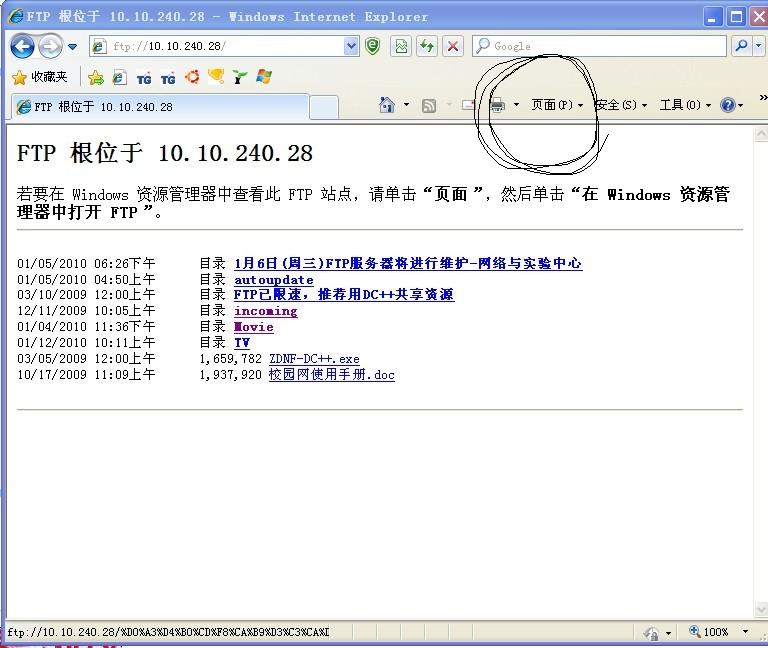Viewport: 768px width, 648px height.
Task: Click the blue Help question mark icon
Action: point(728,105)
